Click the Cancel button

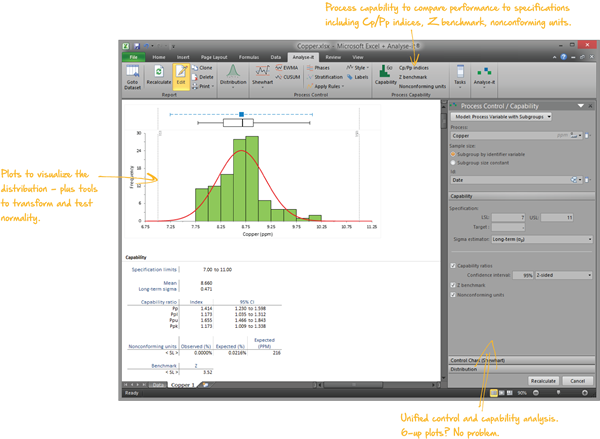click(577, 381)
